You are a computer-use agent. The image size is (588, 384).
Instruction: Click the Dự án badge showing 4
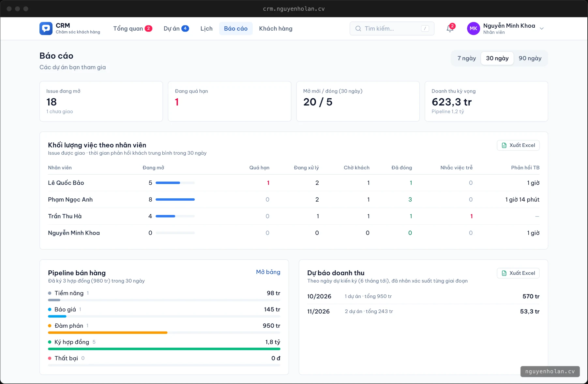pyautogui.click(x=185, y=28)
